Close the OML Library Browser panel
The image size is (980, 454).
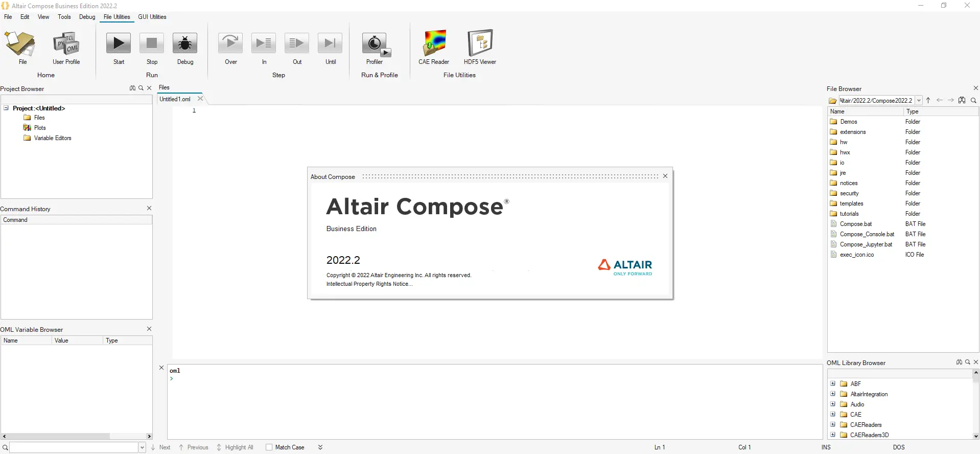pos(976,362)
